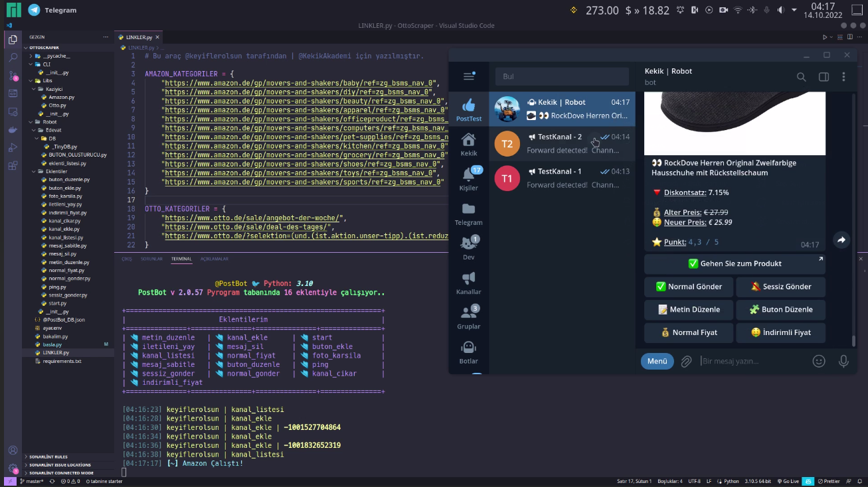The image size is (868, 487).
Task: Click the Gehen Sie zum Produkt button
Action: tap(735, 263)
